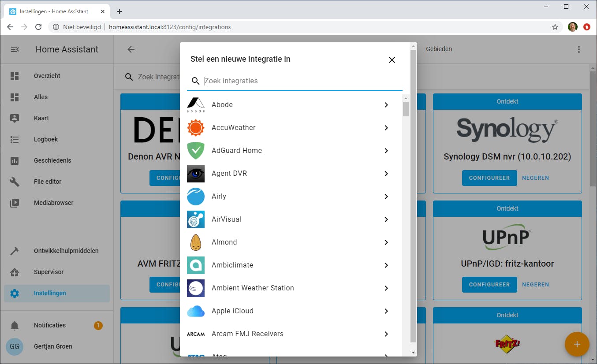Click the browser address bar
The height and width of the screenshot is (364, 597).
(304, 27)
